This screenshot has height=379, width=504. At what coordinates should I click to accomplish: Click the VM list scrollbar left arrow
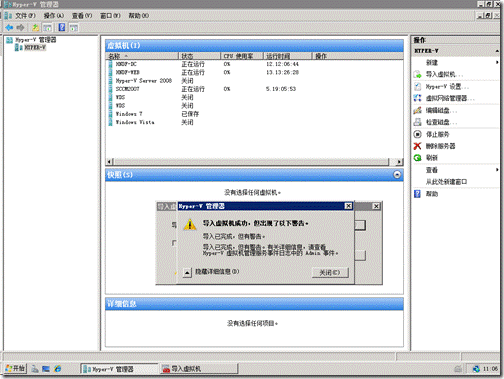(109, 162)
